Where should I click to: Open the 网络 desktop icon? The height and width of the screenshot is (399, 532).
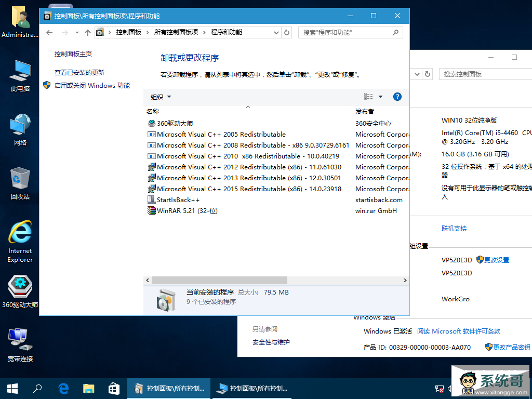click(20, 130)
